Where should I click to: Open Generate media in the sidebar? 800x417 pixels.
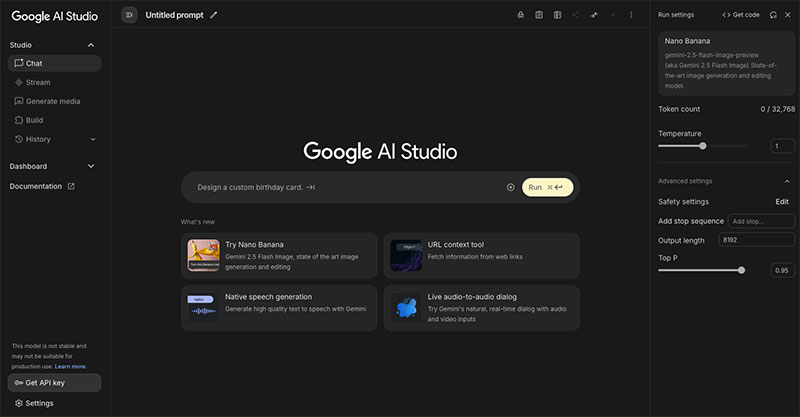(54, 101)
